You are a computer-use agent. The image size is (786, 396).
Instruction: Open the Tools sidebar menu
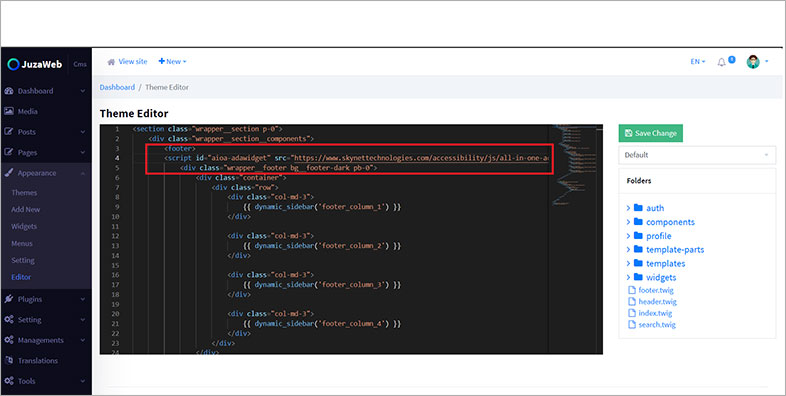pyautogui.click(x=46, y=381)
